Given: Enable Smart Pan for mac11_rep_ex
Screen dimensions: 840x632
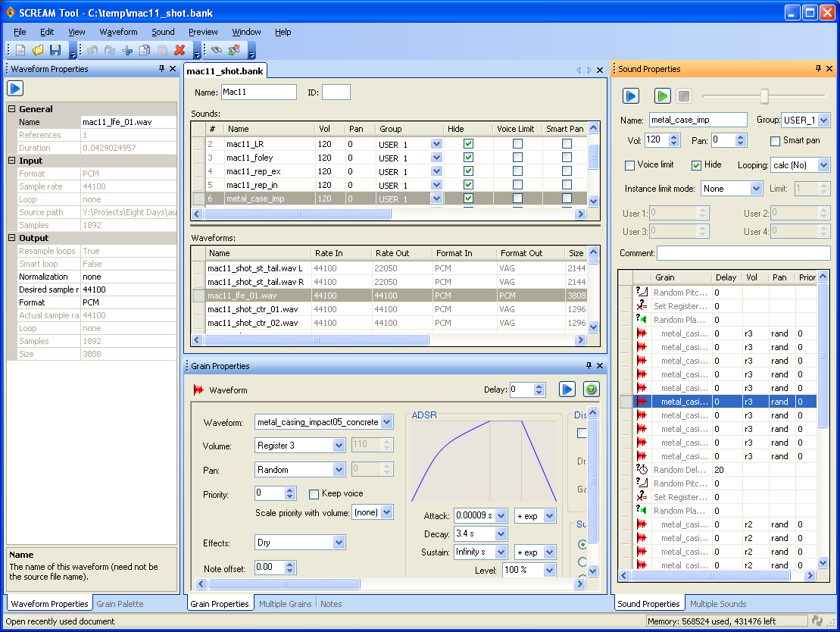Looking at the screenshot, I should (567, 171).
